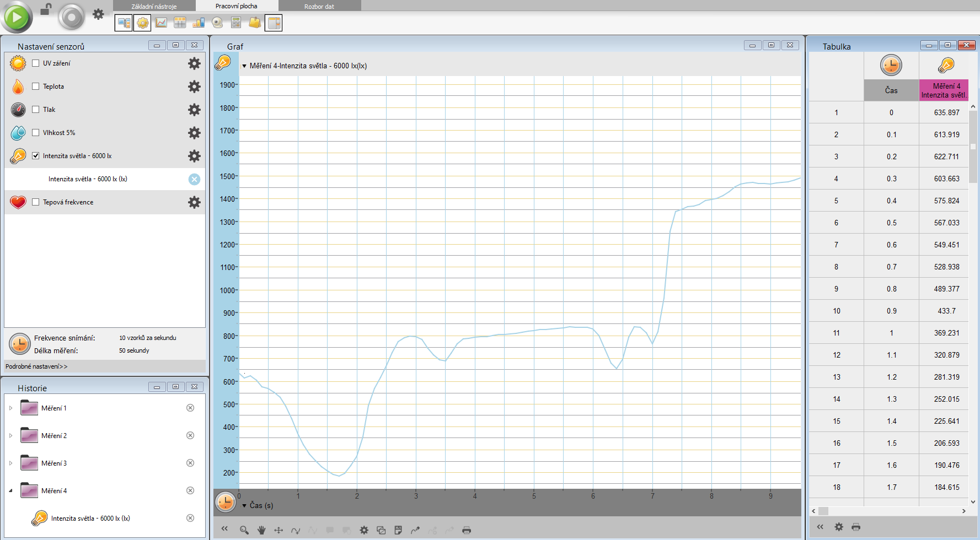Collapse Měření 4 in Historie

click(10, 491)
